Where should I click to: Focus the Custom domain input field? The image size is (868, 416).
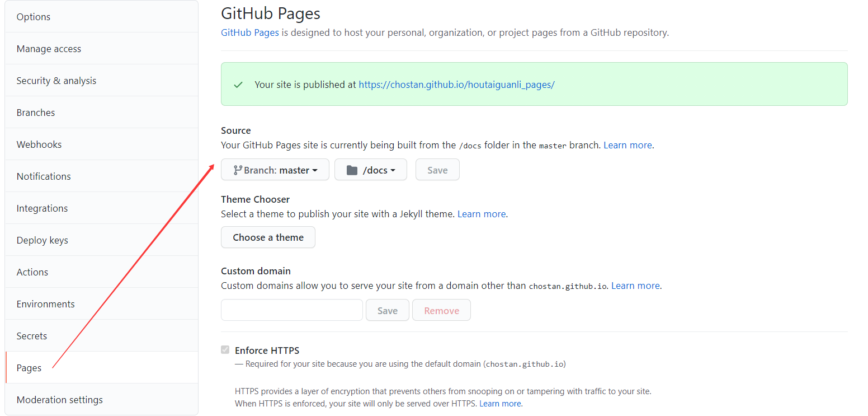click(x=292, y=310)
